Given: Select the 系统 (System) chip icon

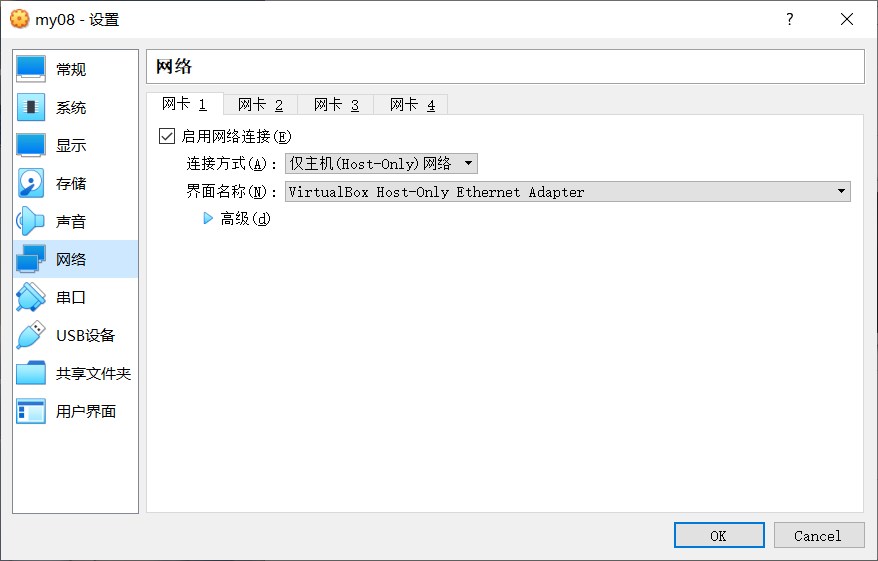Looking at the screenshot, I should coord(31,107).
